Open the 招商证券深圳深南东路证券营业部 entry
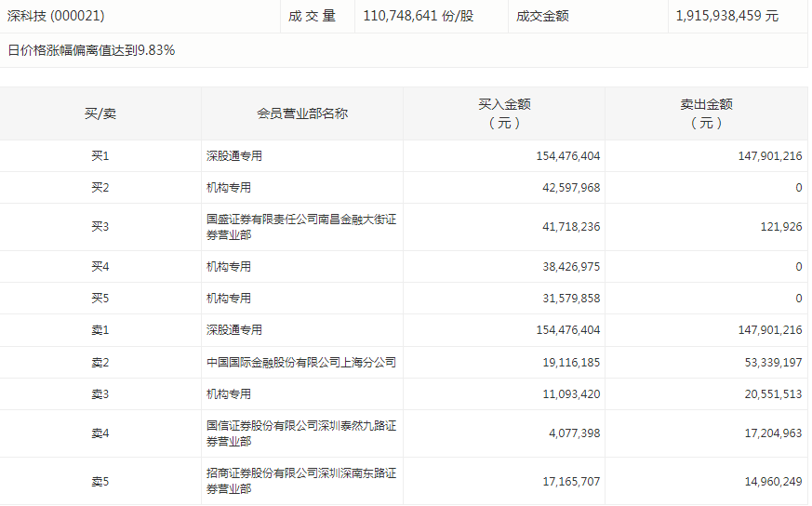The image size is (812, 506). [301, 481]
